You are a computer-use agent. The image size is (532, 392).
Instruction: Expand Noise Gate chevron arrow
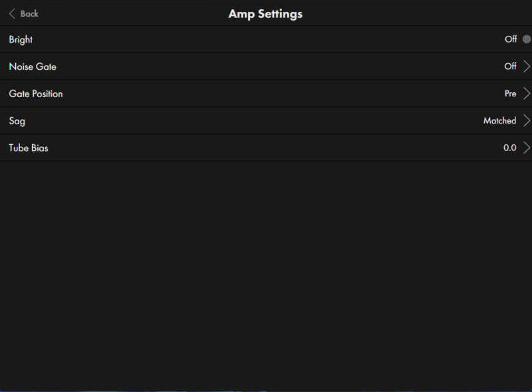[x=527, y=66]
